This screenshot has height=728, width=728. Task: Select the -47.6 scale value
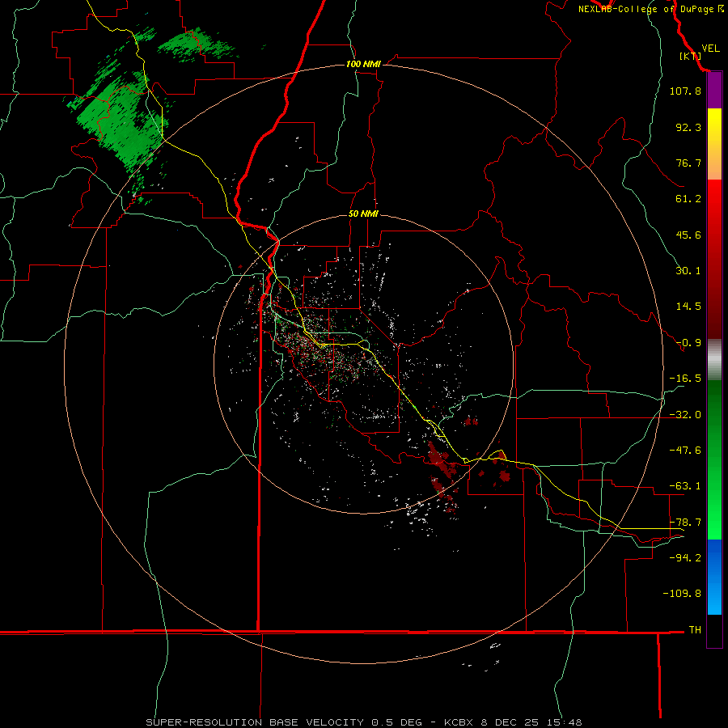[x=685, y=451]
